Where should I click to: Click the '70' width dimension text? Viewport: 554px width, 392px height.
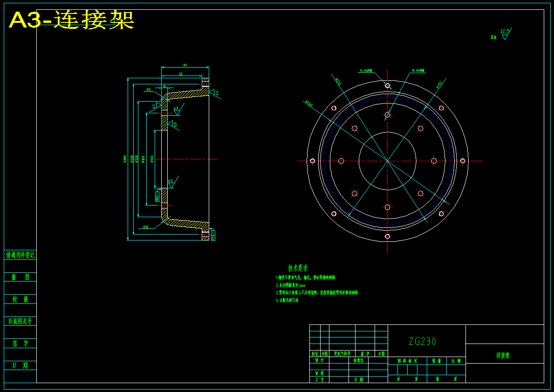tap(180, 74)
